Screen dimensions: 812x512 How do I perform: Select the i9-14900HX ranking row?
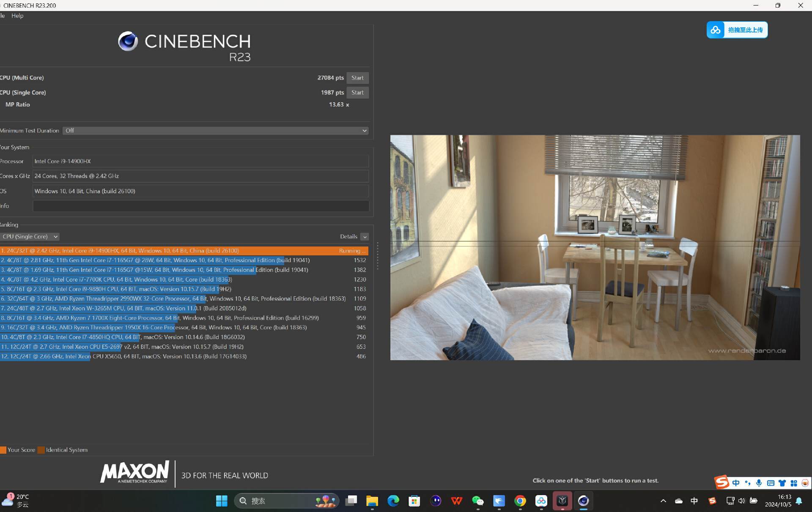[x=169, y=251]
